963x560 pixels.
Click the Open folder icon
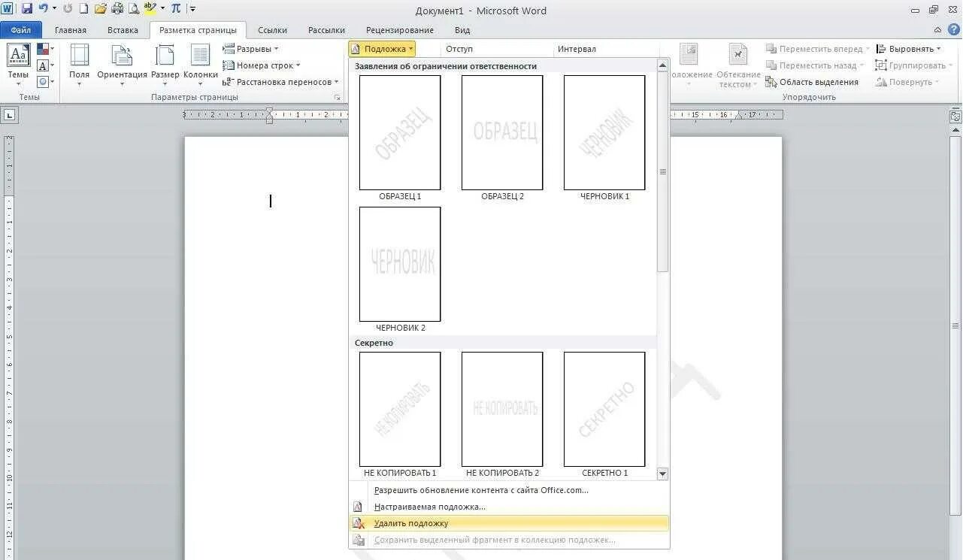pyautogui.click(x=100, y=9)
